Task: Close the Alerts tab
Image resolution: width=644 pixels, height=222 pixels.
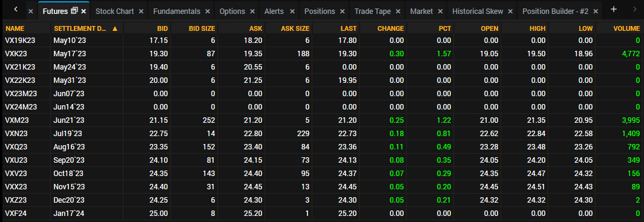Action: (292, 11)
